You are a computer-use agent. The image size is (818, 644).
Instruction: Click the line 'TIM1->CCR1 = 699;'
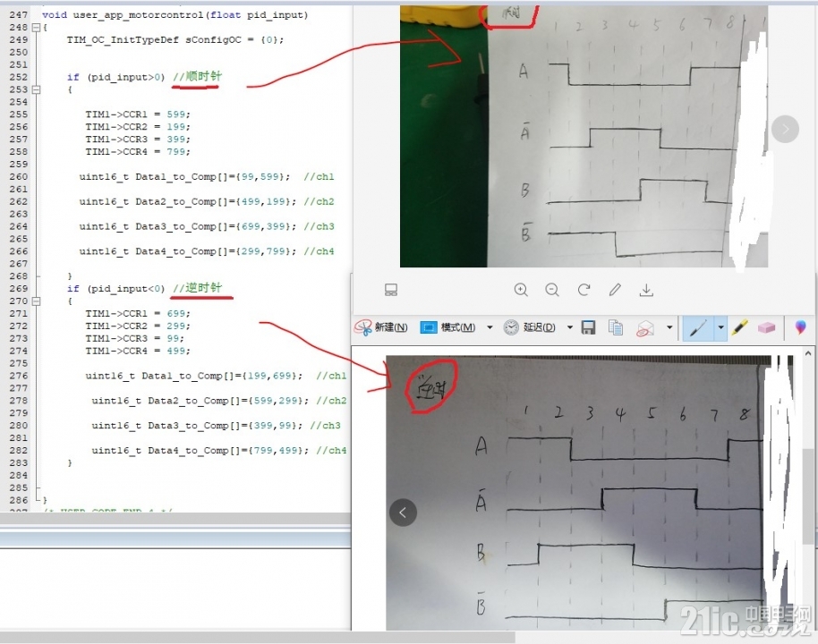(x=138, y=313)
